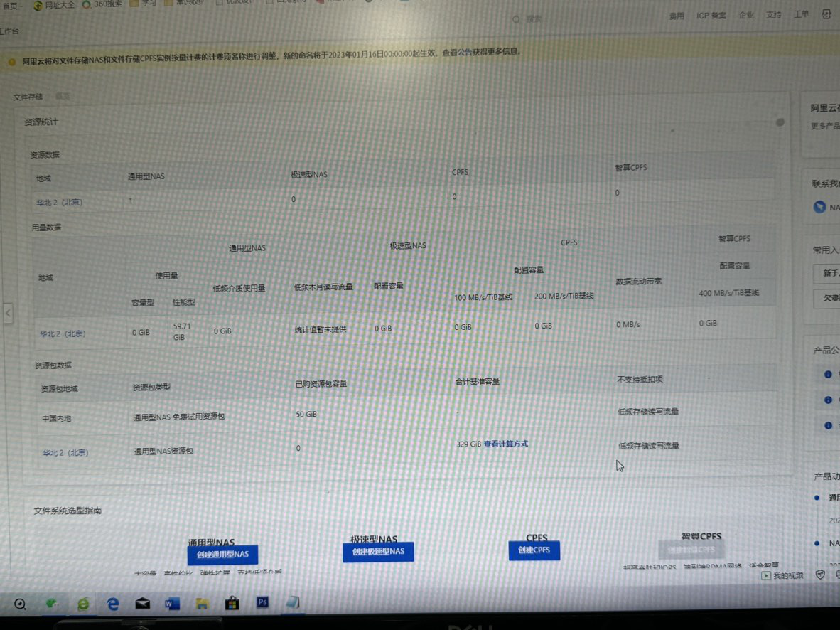Click the 中国内地 region cell

tap(57, 418)
